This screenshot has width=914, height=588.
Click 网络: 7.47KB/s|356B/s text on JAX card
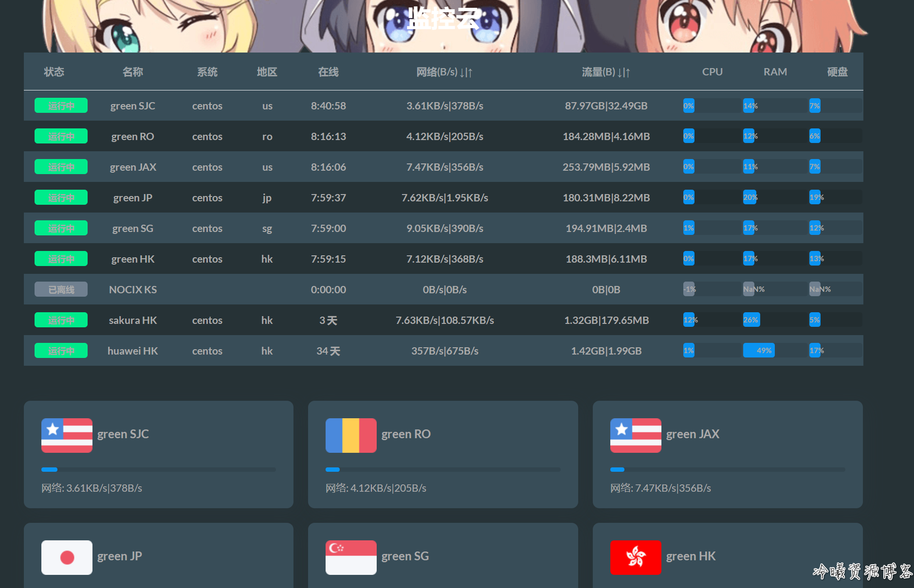660,488
